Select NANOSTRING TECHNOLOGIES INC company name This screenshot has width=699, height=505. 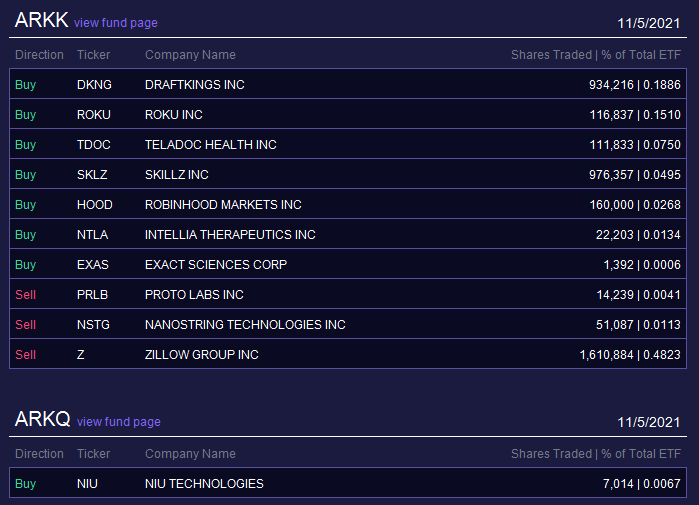245,324
